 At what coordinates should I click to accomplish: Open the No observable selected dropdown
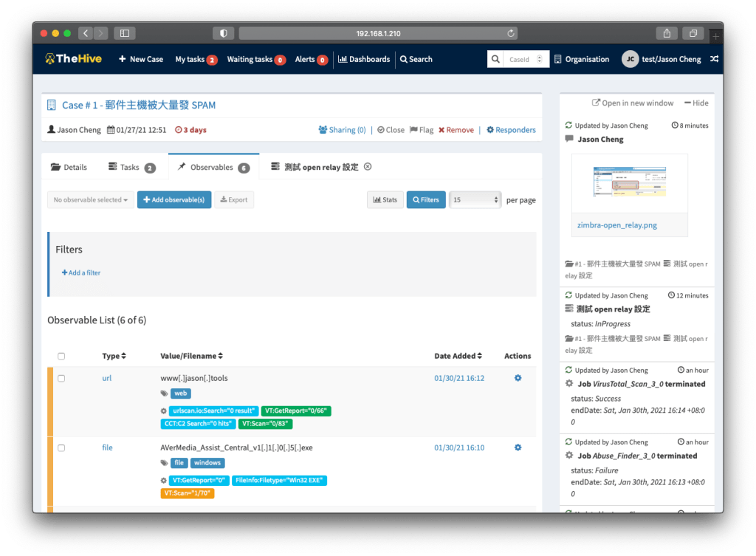coord(90,200)
